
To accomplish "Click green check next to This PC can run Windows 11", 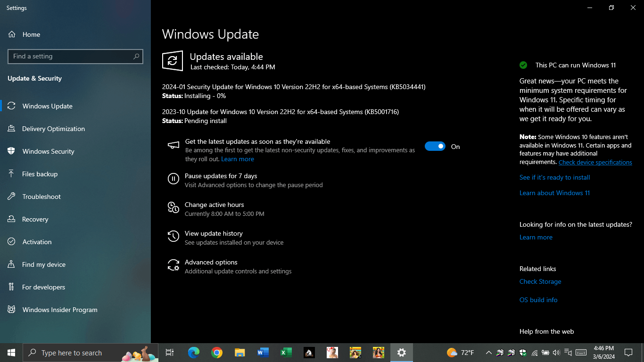I will tap(523, 65).
